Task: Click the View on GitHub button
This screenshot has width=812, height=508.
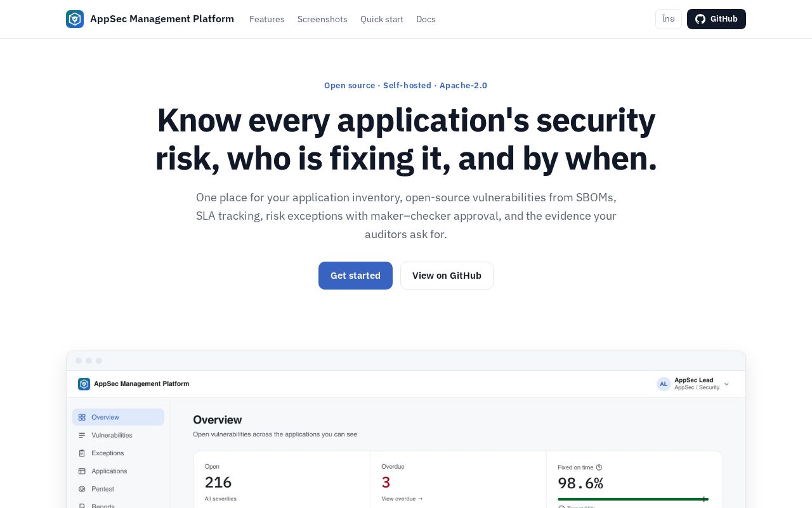Action: coord(447,276)
